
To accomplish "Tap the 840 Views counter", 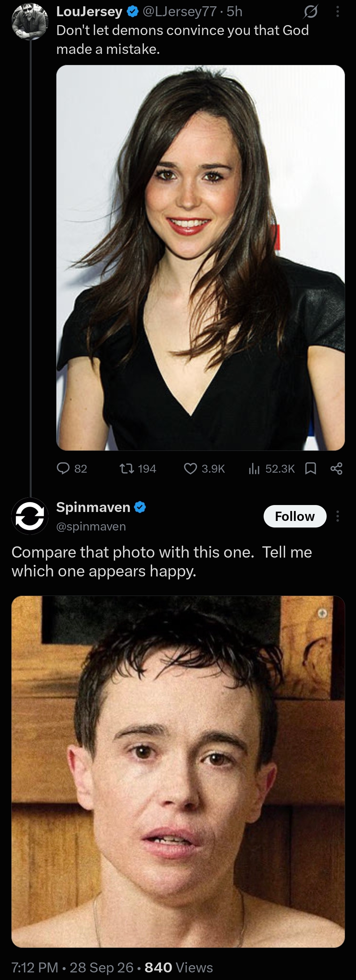I will (x=179, y=967).
